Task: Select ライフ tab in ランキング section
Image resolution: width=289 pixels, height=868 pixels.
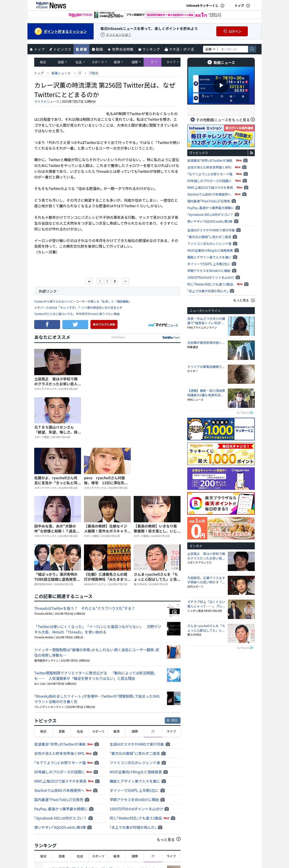Action: tap(171, 856)
